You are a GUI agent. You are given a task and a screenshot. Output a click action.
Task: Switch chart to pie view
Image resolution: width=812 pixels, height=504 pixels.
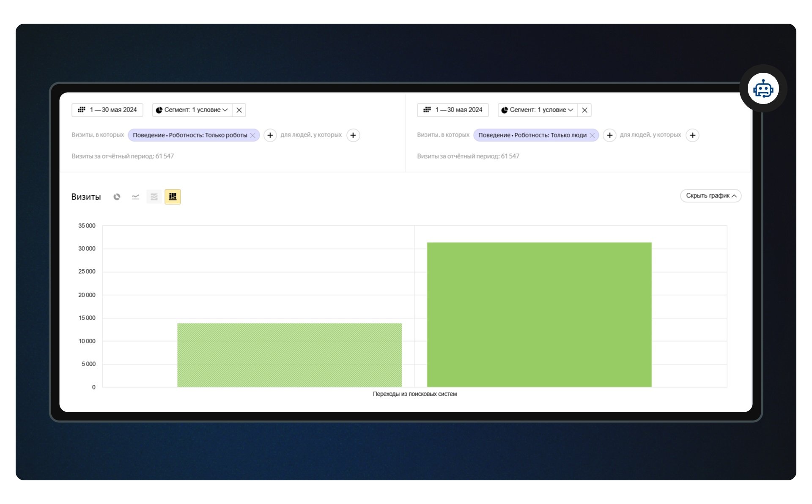pyautogui.click(x=117, y=197)
